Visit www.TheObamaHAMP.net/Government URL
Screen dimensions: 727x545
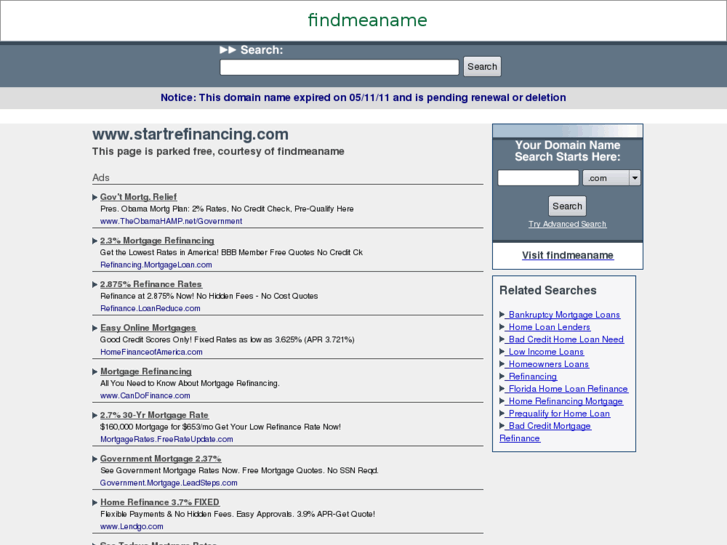point(171,221)
